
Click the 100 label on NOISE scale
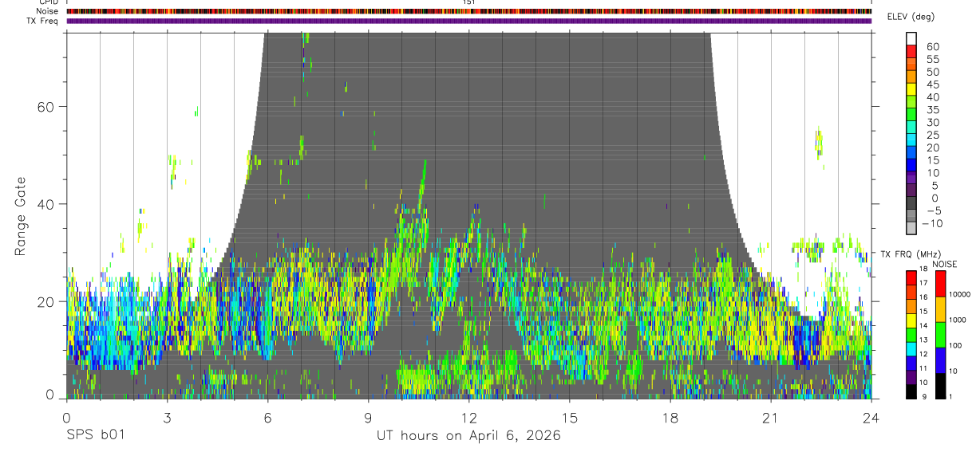(x=956, y=346)
